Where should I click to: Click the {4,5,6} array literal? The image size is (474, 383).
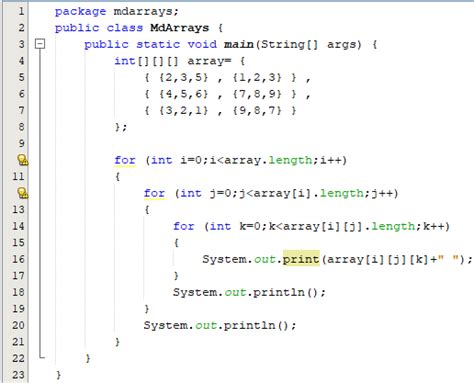(184, 94)
